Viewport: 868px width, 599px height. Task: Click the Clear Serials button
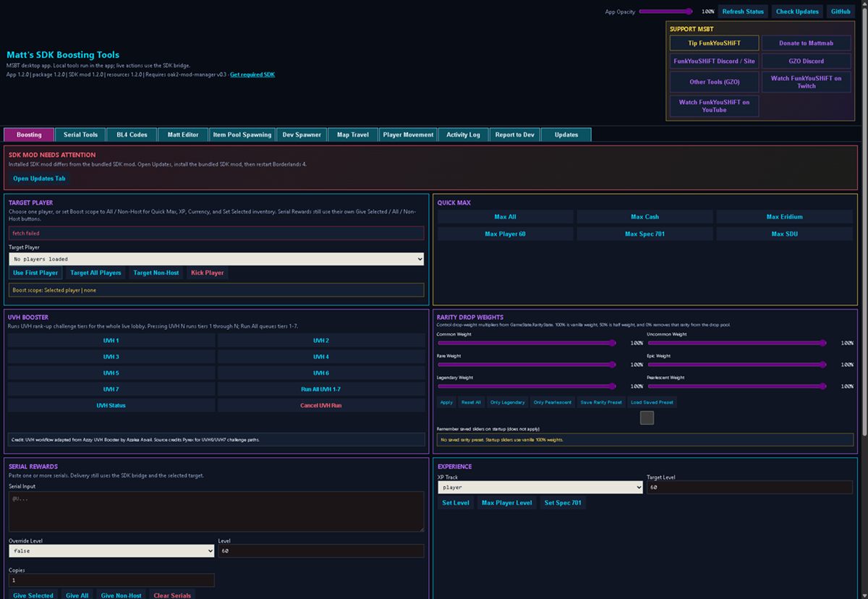[x=172, y=595]
